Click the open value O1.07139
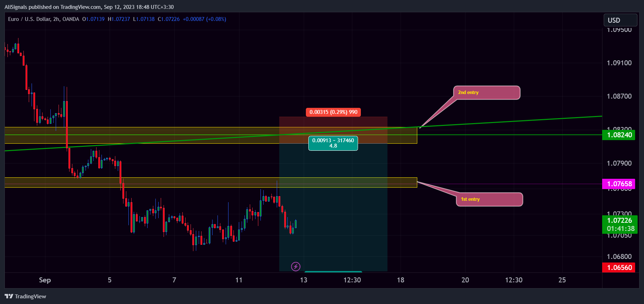The width and height of the screenshot is (644, 304). 93,19
